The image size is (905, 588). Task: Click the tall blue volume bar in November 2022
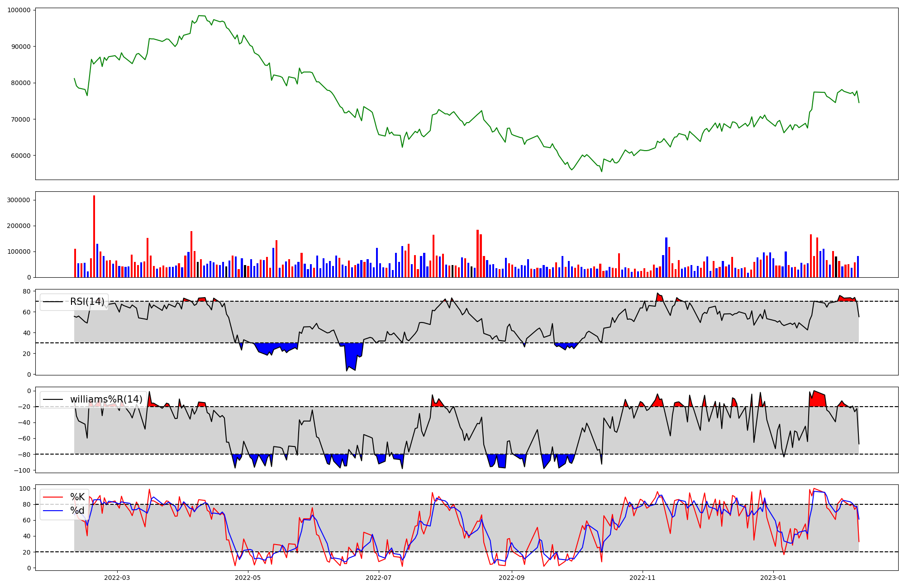tap(666, 257)
